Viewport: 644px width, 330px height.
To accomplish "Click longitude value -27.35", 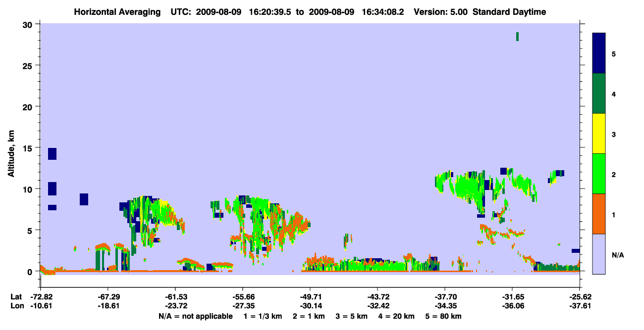I will click(242, 306).
